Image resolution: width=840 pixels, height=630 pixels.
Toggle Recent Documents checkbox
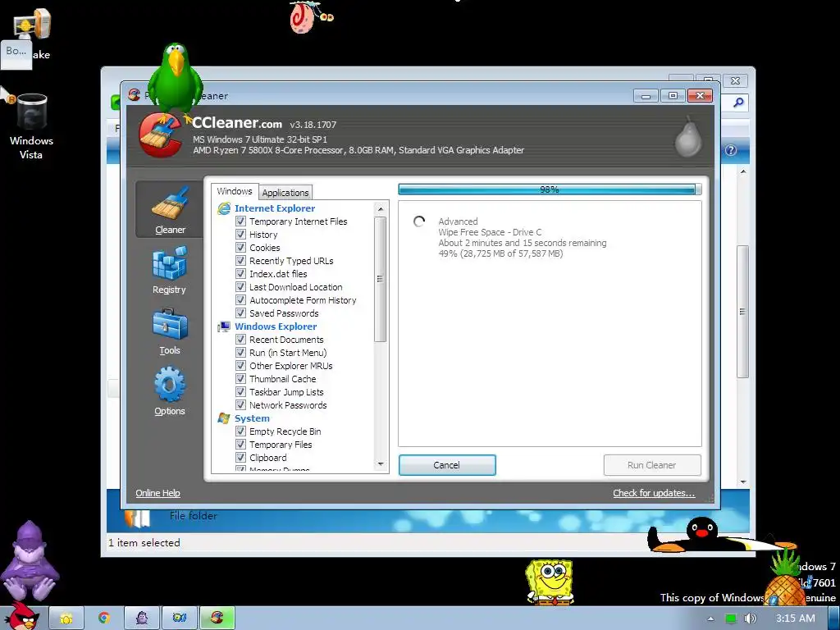240,339
